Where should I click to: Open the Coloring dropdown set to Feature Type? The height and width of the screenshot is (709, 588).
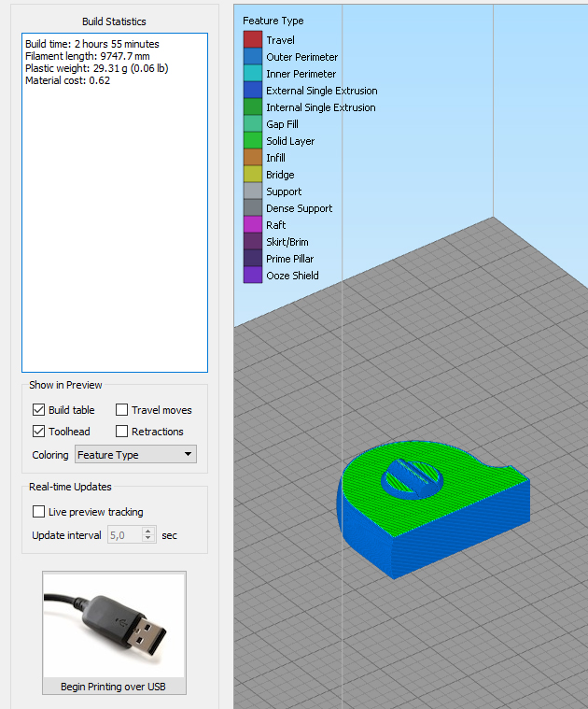[135, 454]
